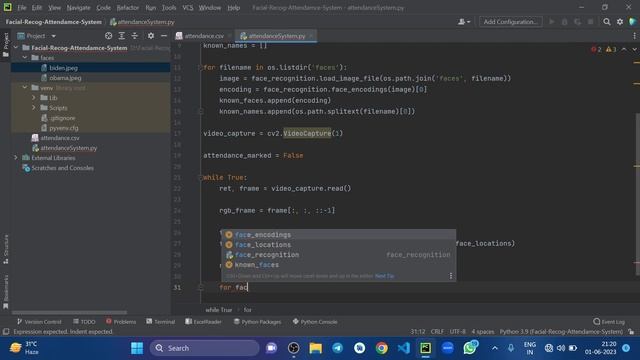This screenshot has width=640, height=360.
Task: Choose face_recognition from completion popup
Action: point(338,255)
